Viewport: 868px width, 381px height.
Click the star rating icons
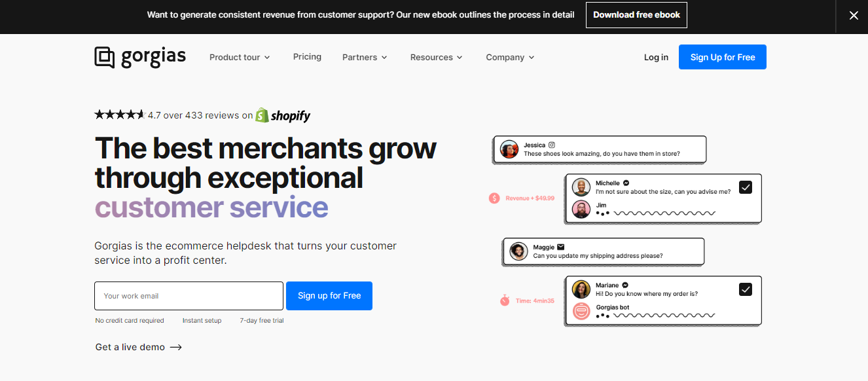click(119, 115)
